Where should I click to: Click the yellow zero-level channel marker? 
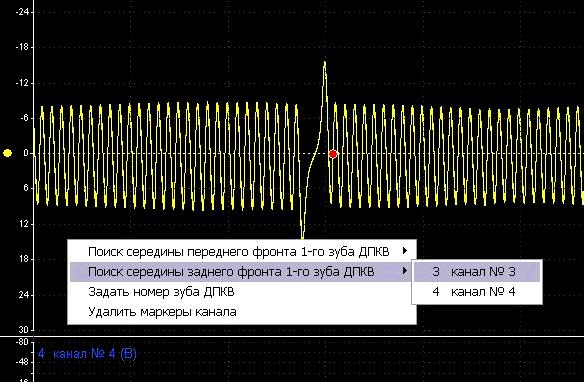tap(7, 153)
